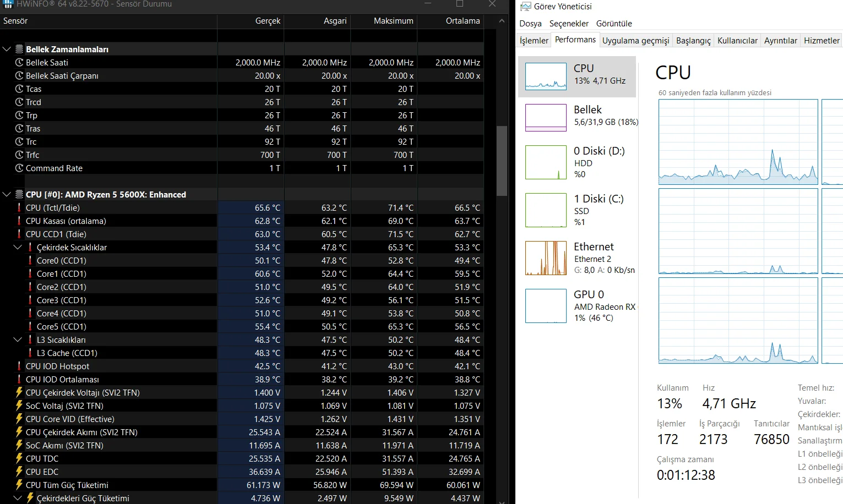Viewport: 843px width, 504px height.
Task: Click the Görev Yöneticisi title bar icon
Action: pos(526,7)
